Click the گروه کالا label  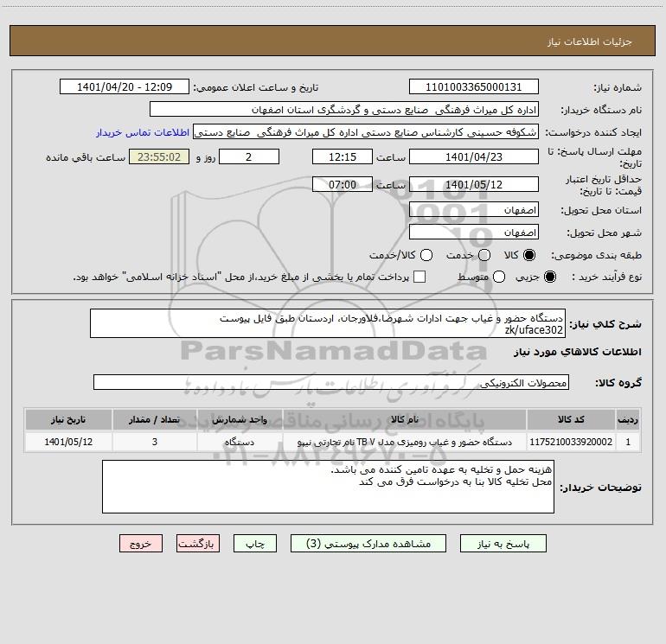point(618,383)
